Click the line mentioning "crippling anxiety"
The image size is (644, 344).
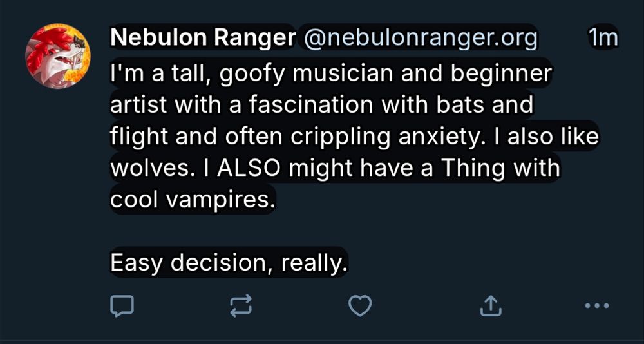pos(355,137)
